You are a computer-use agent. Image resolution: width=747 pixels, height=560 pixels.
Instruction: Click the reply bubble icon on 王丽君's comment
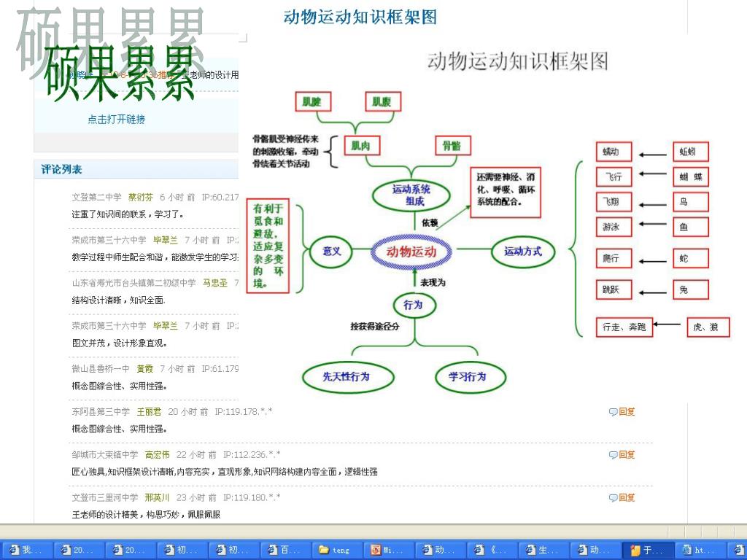(613, 412)
